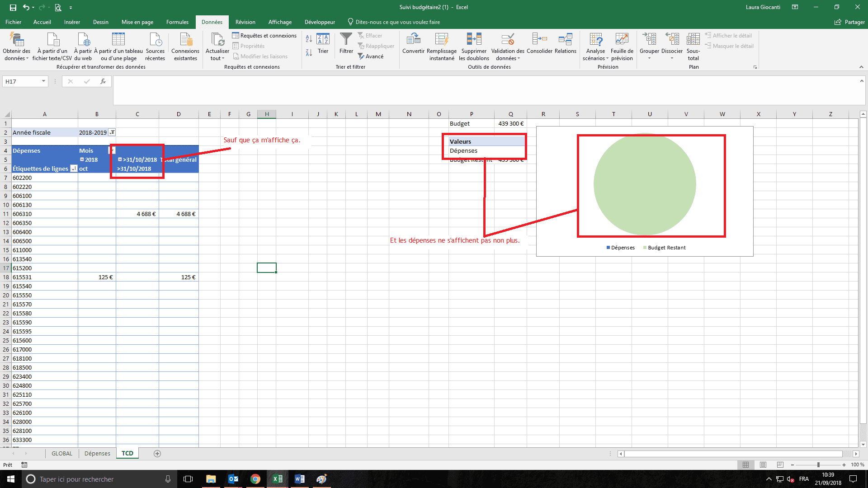Click Requêtes et connexions button

point(264,36)
